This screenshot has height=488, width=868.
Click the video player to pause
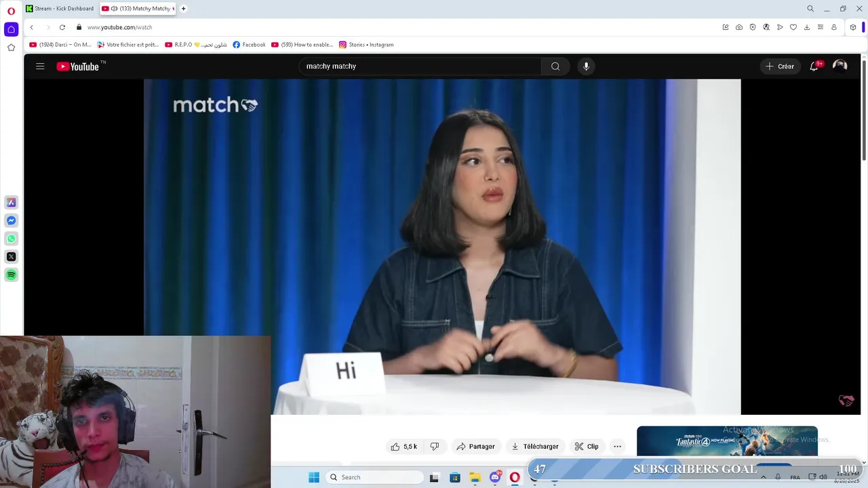tap(442, 247)
